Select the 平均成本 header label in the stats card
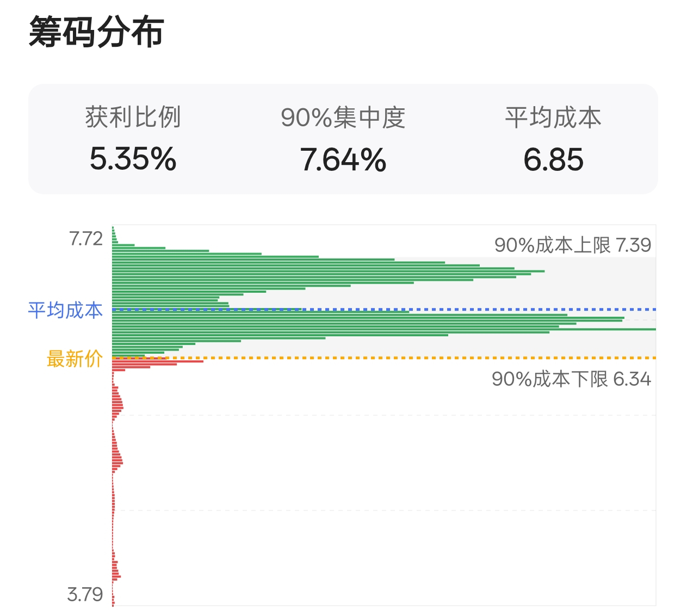 tap(553, 117)
